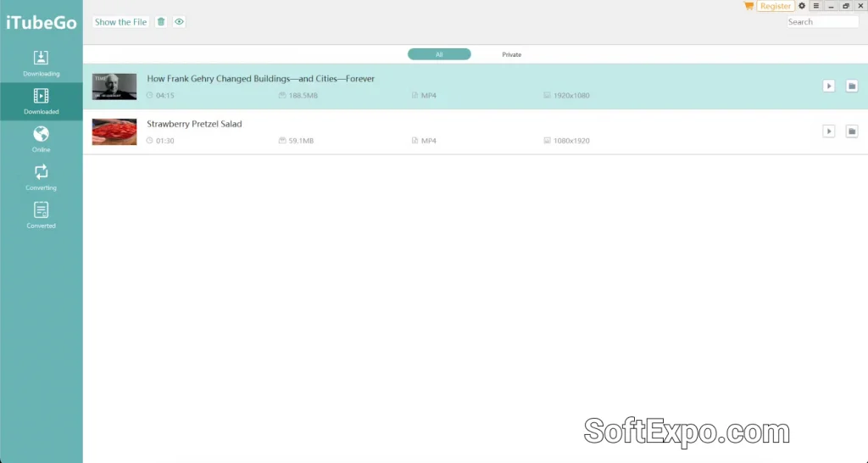Image resolution: width=868 pixels, height=463 pixels.
Task: Click the 59.1MB file size
Action: tap(301, 141)
